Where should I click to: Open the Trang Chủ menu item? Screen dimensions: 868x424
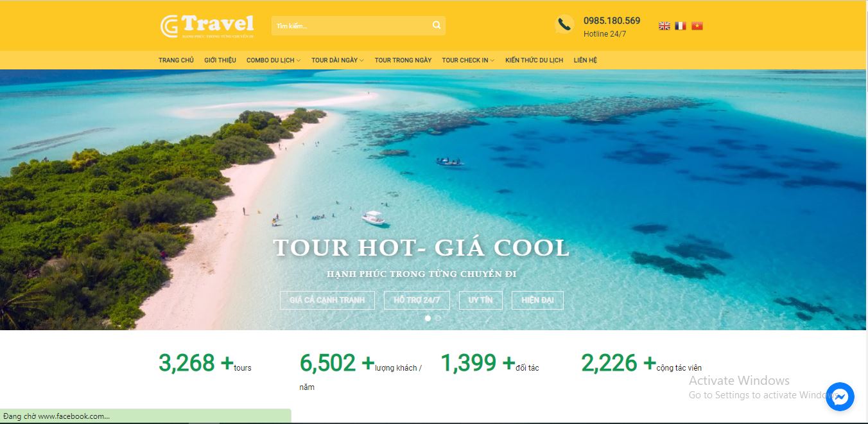(x=176, y=60)
